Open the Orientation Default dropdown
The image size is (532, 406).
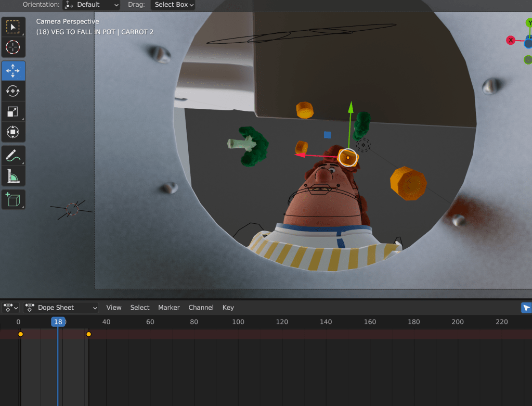click(92, 5)
